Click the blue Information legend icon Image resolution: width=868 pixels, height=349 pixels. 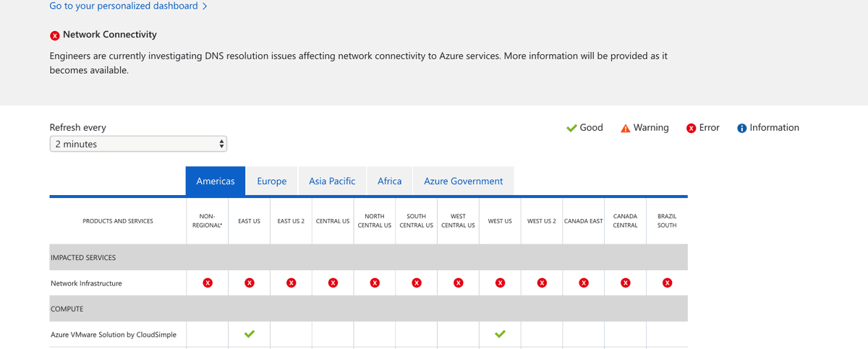point(741,128)
